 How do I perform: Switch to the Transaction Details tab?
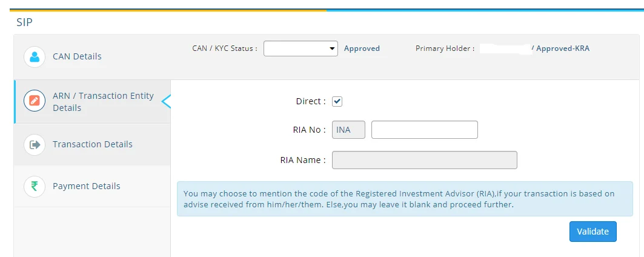click(92, 144)
